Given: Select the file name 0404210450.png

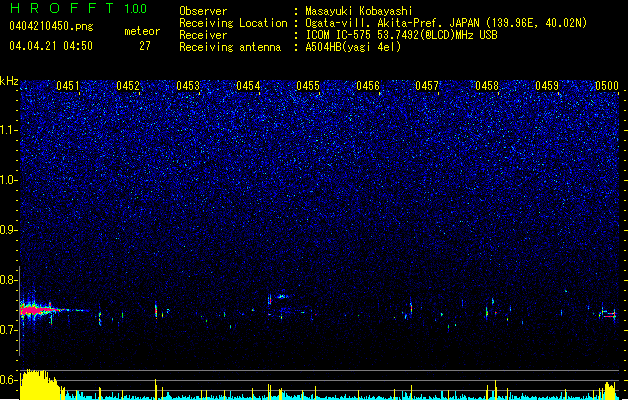Looking at the screenshot, I should 51,26.
